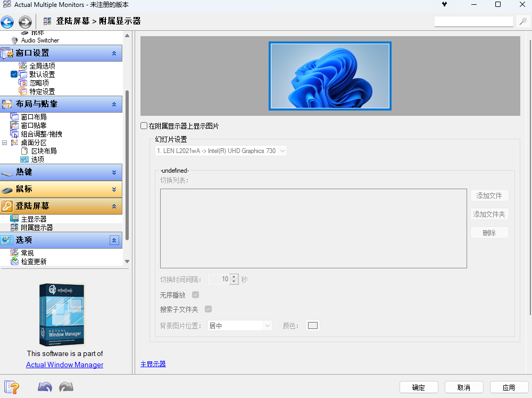This screenshot has width=532, height=398.
Task: Click the 常规 options icon
Action: point(14,252)
